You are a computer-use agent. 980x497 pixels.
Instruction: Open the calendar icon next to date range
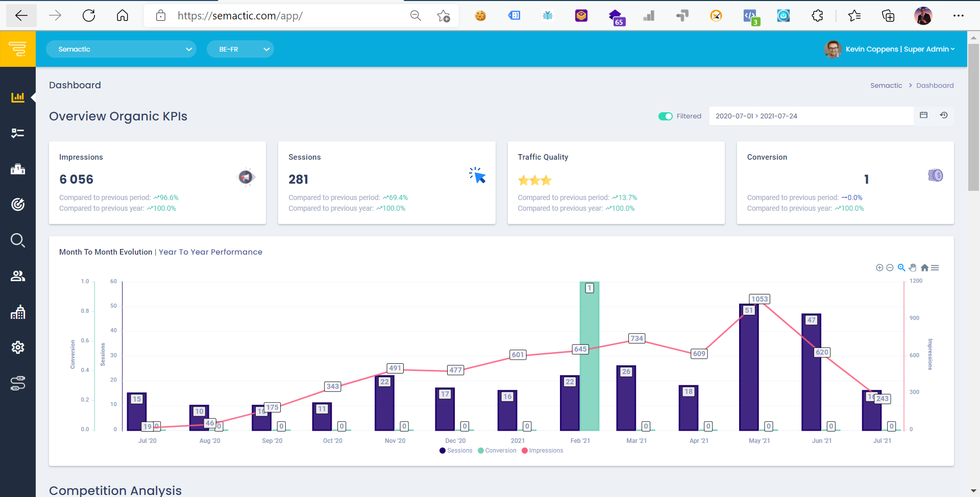(x=924, y=115)
